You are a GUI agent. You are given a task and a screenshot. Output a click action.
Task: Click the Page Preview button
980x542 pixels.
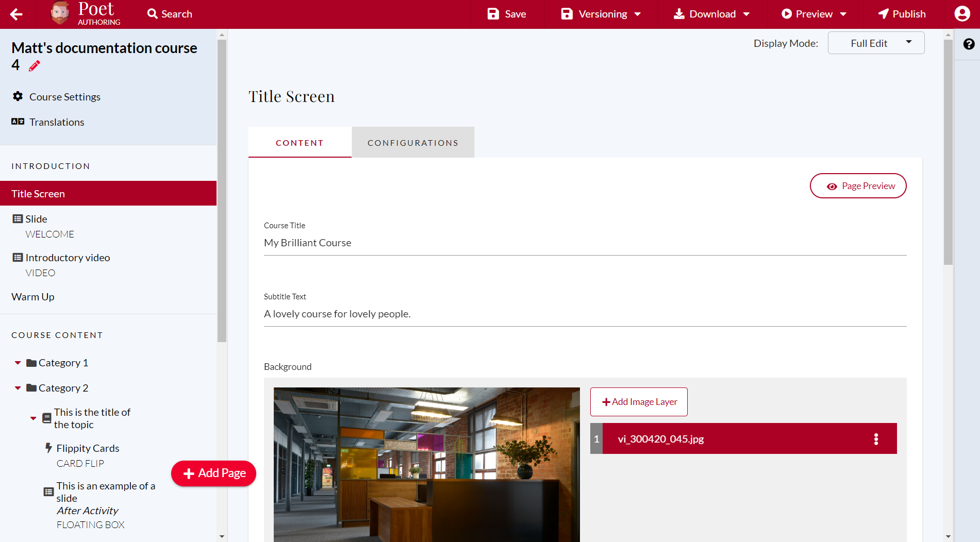pyautogui.click(x=858, y=186)
